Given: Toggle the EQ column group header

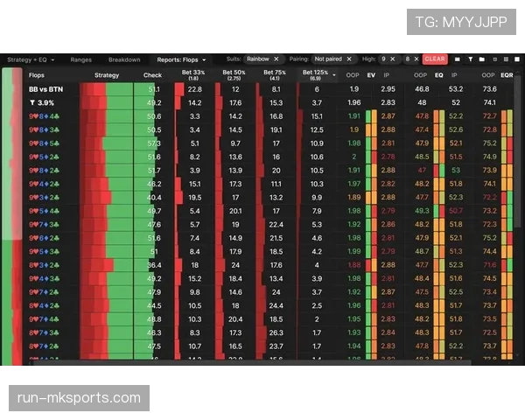Looking at the screenshot, I should pos(439,75).
